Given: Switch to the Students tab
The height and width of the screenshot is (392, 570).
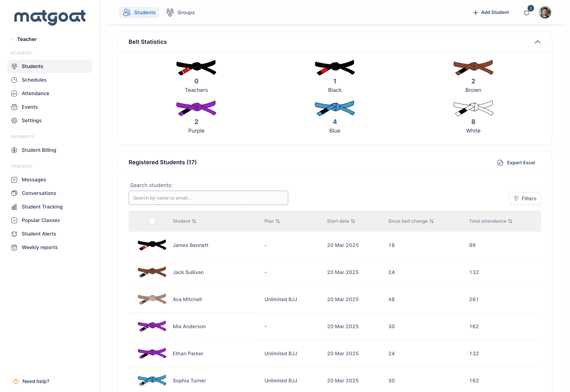Looking at the screenshot, I should point(139,12).
